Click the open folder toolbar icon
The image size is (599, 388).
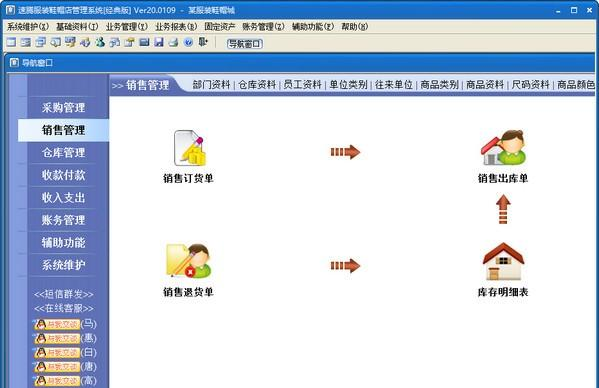[130, 42]
